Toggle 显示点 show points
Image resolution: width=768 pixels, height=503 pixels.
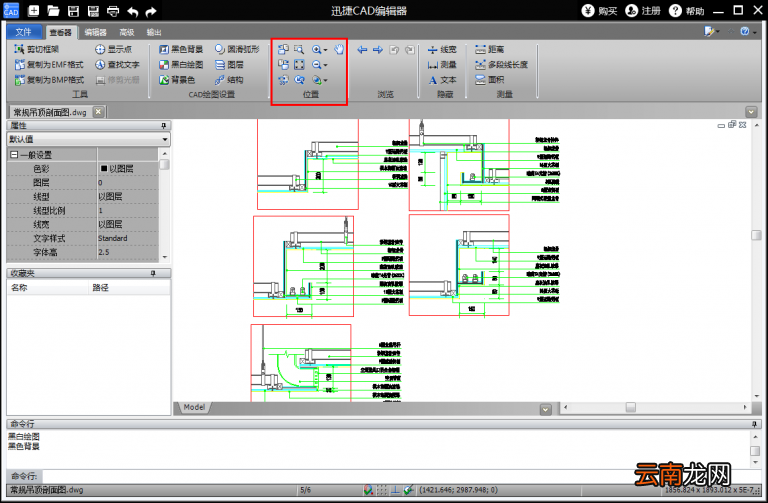[114, 49]
